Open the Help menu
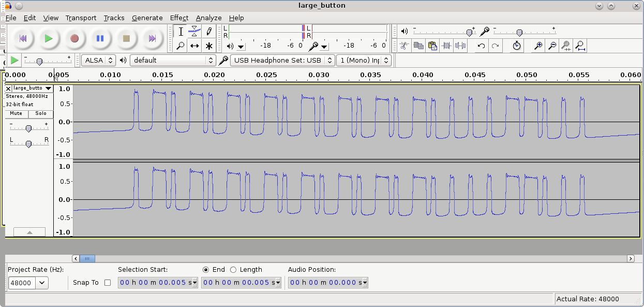This screenshot has width=644, height=307. point(236,18)
